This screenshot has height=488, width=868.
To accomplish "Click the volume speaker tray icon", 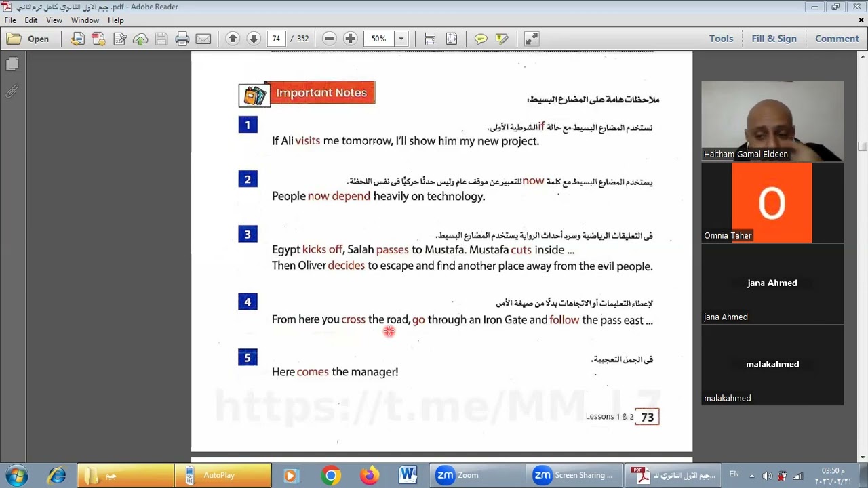I will (767, 476).
